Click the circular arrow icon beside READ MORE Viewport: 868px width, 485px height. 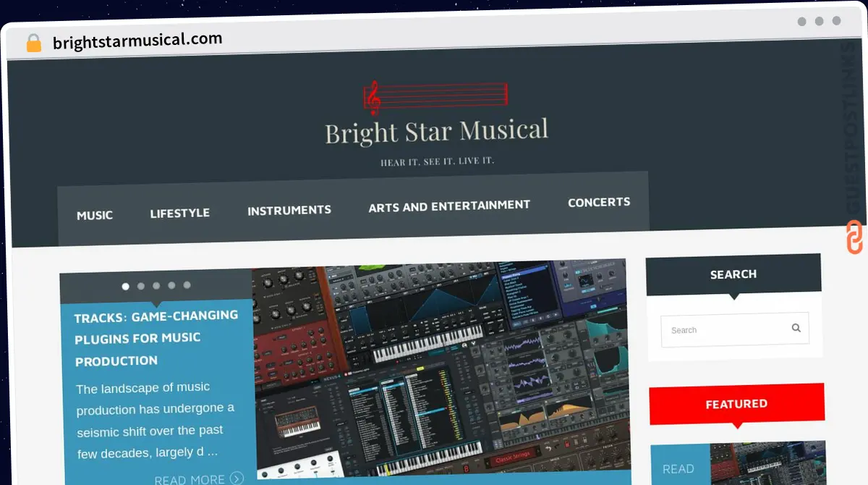click(x=237, y=478)
